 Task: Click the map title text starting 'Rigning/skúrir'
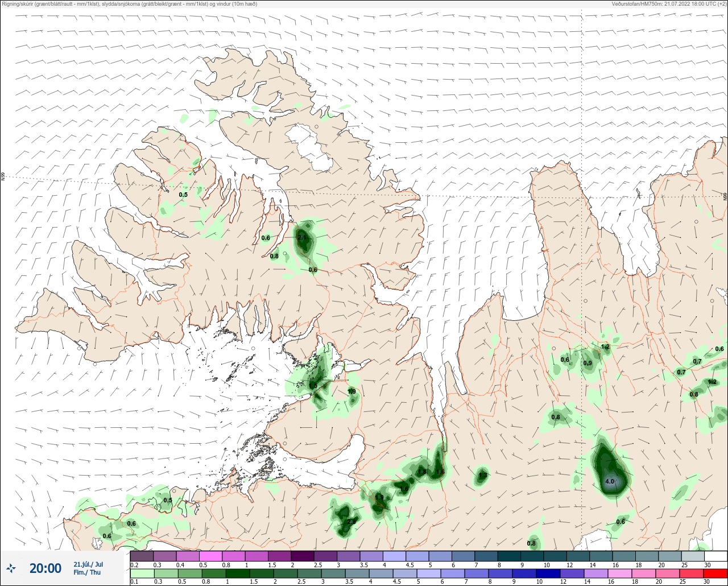tap(130, 3)
